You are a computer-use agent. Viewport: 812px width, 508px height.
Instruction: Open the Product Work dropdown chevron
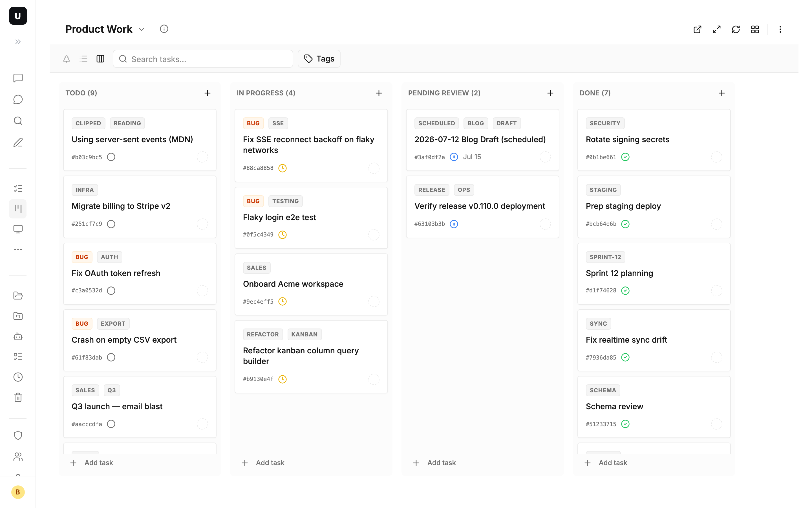[142, 29]
